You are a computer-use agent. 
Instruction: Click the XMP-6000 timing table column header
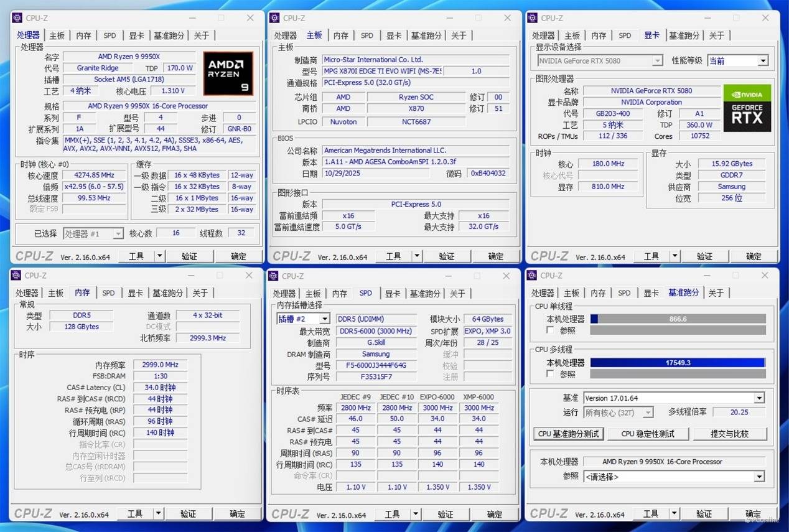coord(479,397)
